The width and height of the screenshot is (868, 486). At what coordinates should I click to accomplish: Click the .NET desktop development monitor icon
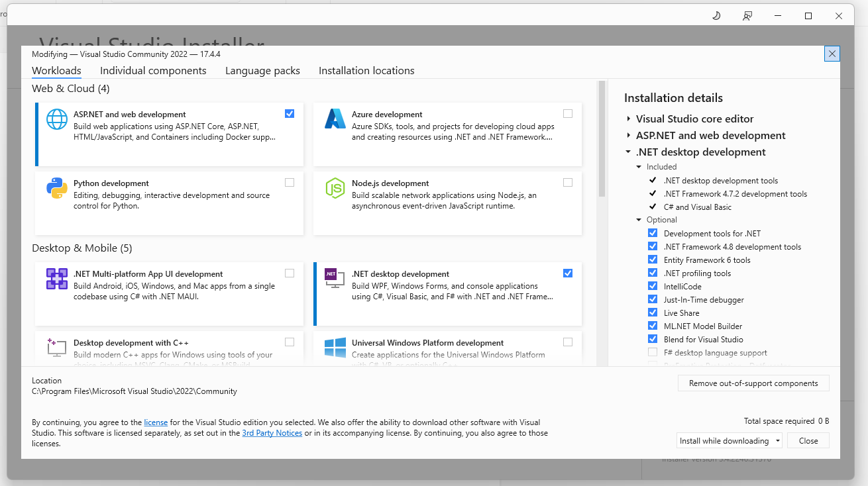[335, 278]
